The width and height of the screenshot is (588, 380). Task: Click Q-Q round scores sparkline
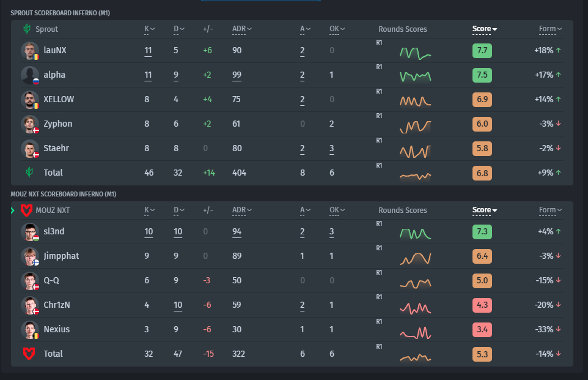416,283
